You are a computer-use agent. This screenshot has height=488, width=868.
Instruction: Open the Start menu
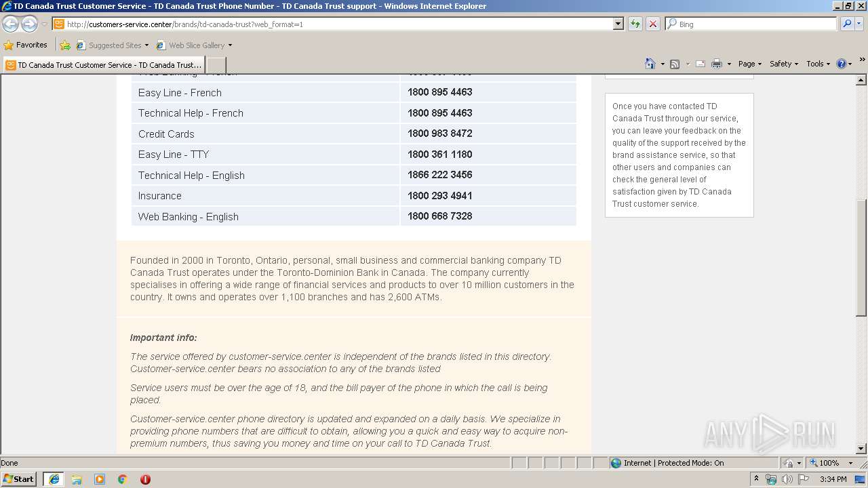pyautogui.click(x=19, y=479)
